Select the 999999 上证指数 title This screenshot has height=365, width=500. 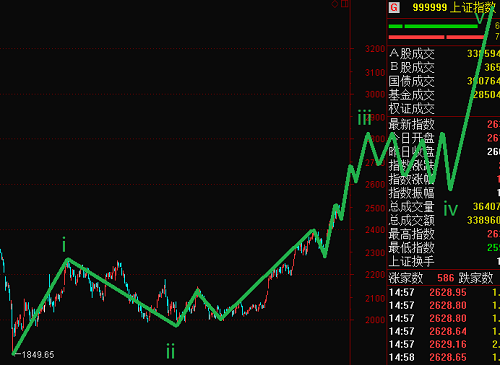tap(454, 7)
